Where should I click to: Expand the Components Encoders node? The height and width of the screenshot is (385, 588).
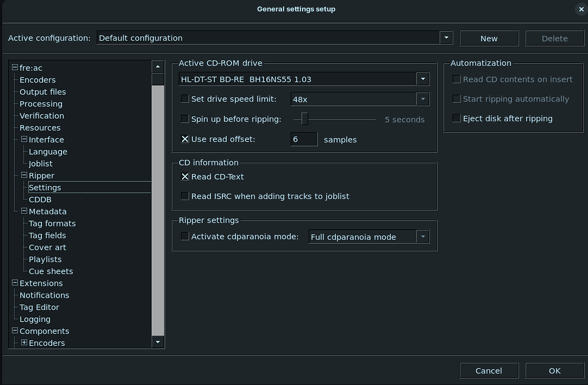(x=24, y=342)
